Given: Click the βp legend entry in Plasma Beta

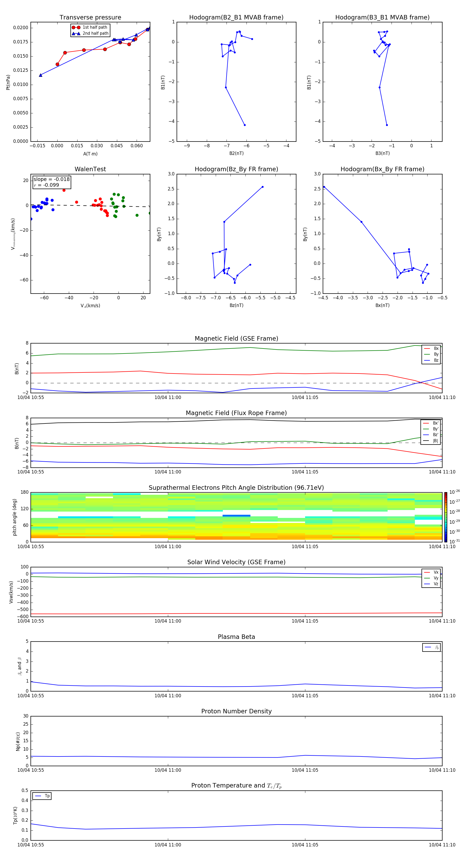Looking at the screenshot, I should 431,647.
